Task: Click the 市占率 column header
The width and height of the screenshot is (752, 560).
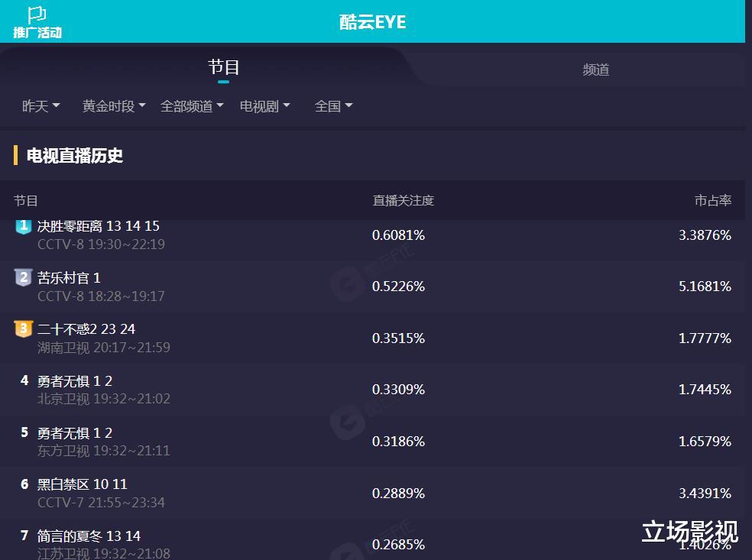Action: coord(713,200)
